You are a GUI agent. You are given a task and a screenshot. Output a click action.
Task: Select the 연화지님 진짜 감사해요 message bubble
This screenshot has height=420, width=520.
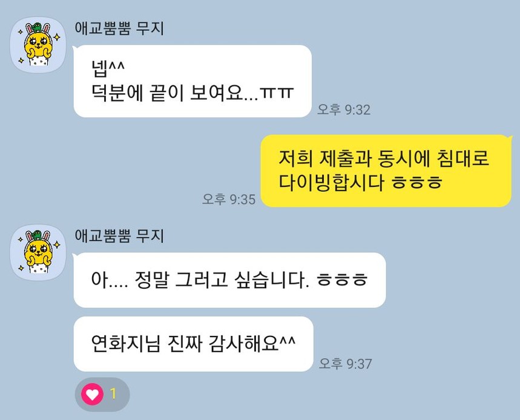(x=193, y=344)
